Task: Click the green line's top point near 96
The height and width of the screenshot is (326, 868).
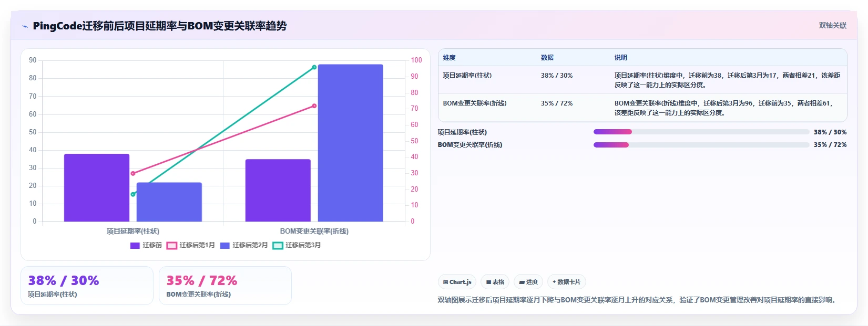Action: 314,67
